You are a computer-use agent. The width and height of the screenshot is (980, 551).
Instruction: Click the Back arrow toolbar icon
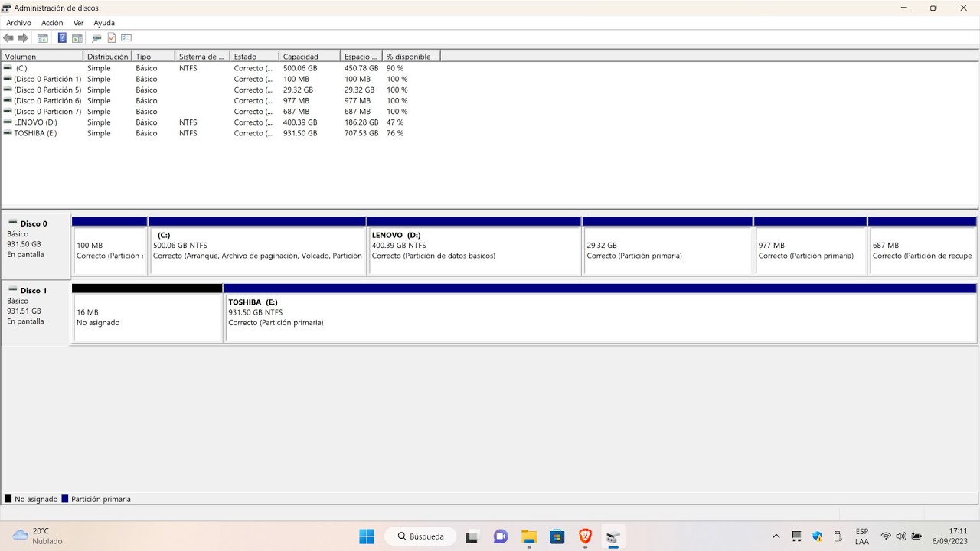tap(8, 37)
